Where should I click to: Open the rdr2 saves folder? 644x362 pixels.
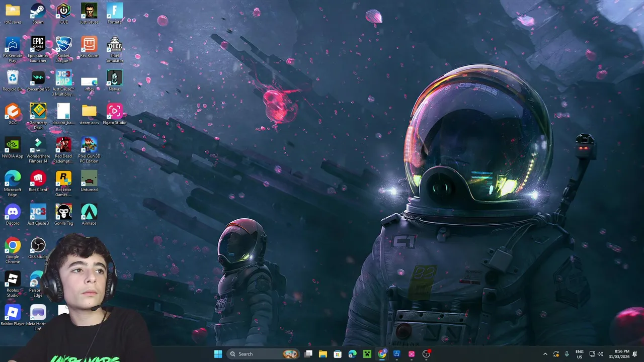coord(13,14)
